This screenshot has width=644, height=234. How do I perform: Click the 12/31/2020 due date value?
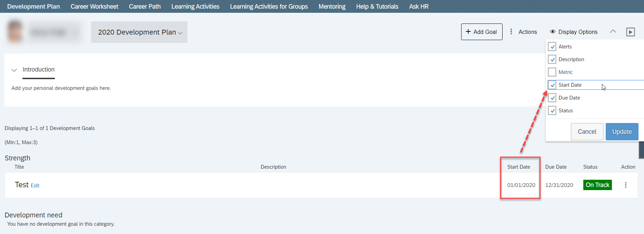coord(559,185)
